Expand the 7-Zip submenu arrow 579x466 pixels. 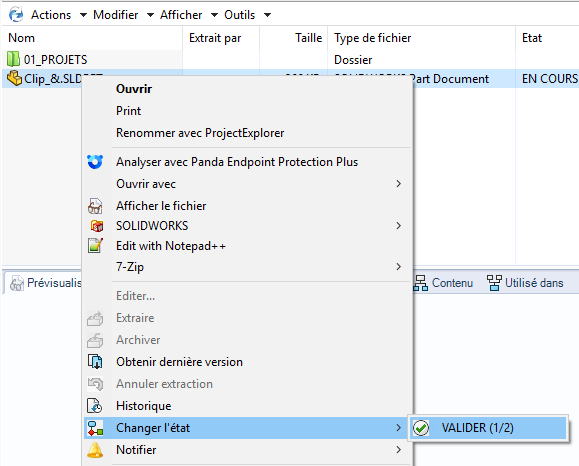click(398, 267)
